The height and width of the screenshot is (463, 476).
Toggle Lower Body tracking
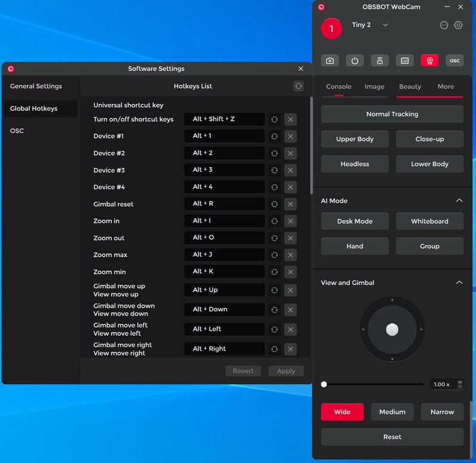tap(430, 164)
